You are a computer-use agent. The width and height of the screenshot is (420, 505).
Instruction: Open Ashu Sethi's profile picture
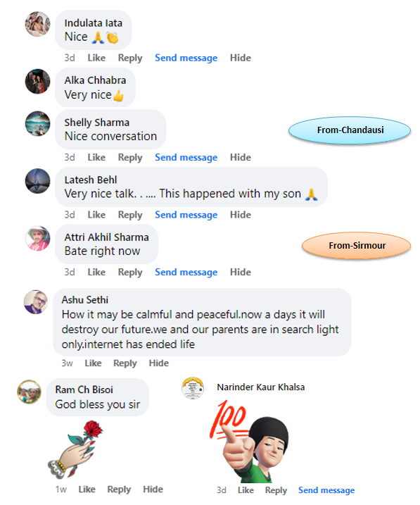click(x=36, y=301)
